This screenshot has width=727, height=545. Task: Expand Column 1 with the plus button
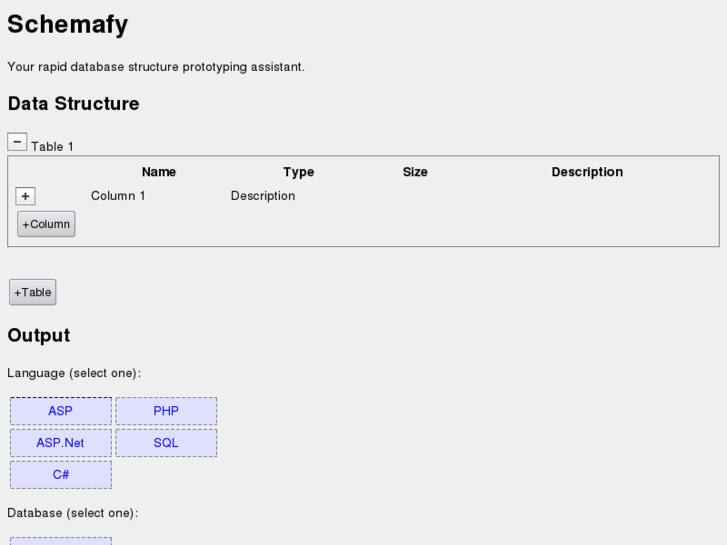[26, 197]
